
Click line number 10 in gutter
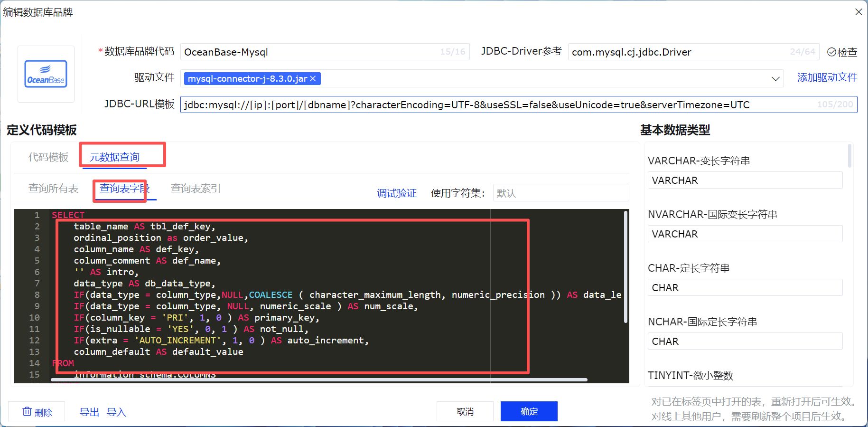pyautogui.click(x=34, y=318)
